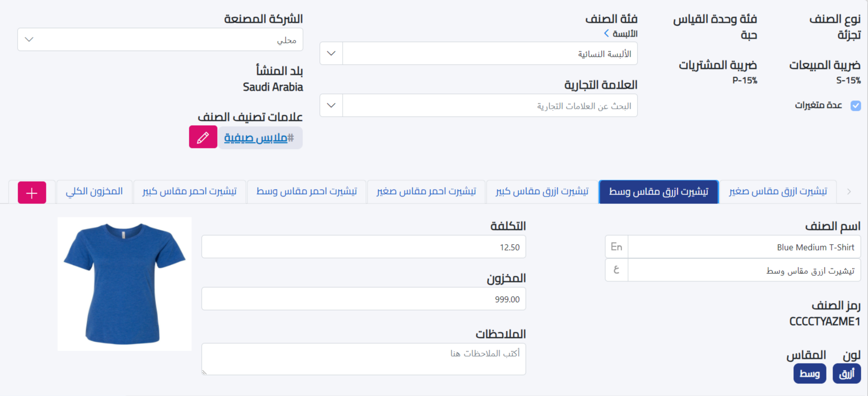Open the ملابس صيفية hashtag link
This screenshot has height=396, width=868.
click(259, 138)
